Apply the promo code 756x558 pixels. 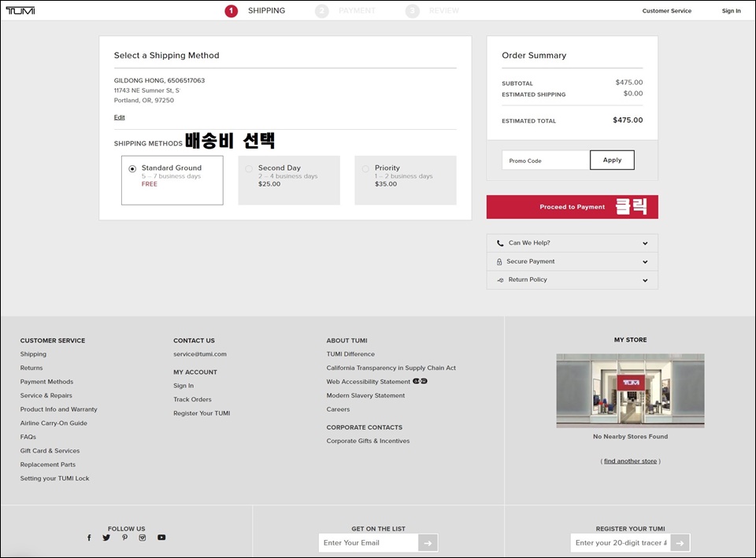(612, 160)
